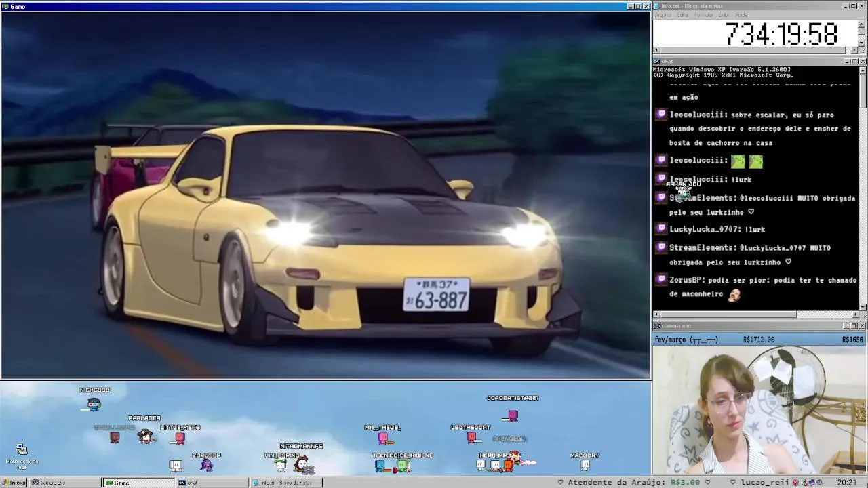Viewport: 868px width, 488px height.
Task: Open info.txt Bloco de notas taskbar button
Action: pyautogui.click(x=286, y=483)
